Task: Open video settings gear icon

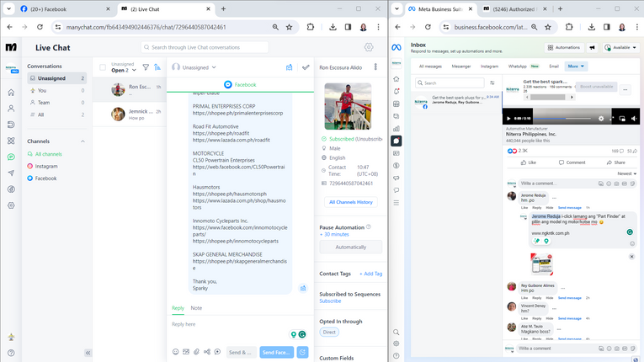Action: [x=601, y=119]
